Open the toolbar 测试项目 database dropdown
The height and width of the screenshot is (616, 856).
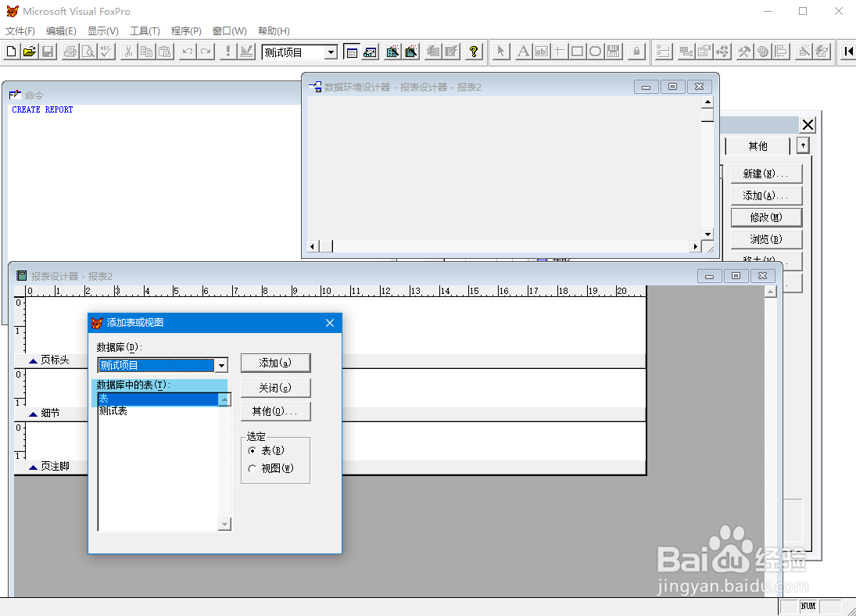coord(331,52)
